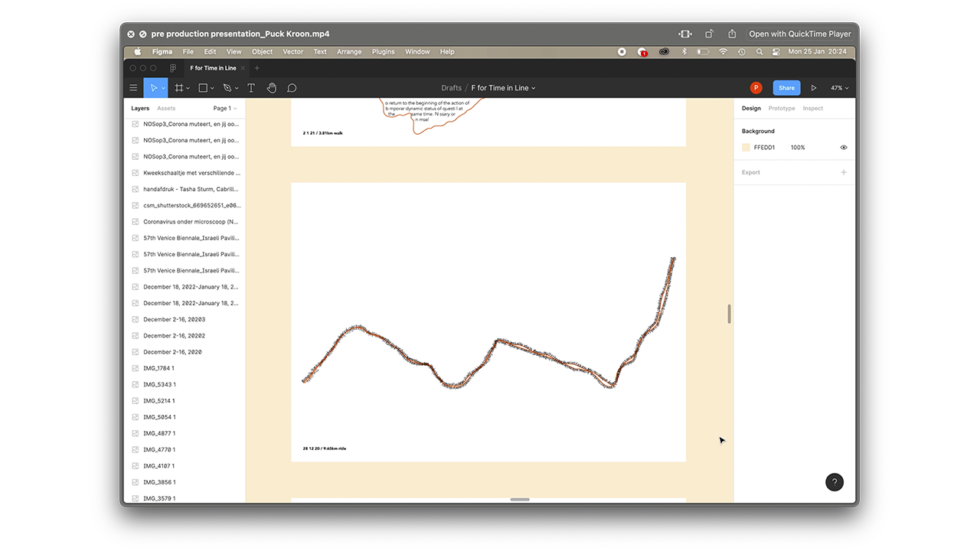The image size is (980, 551).
Task: Open Spotlight search in the menu bar
Action: 759,52
